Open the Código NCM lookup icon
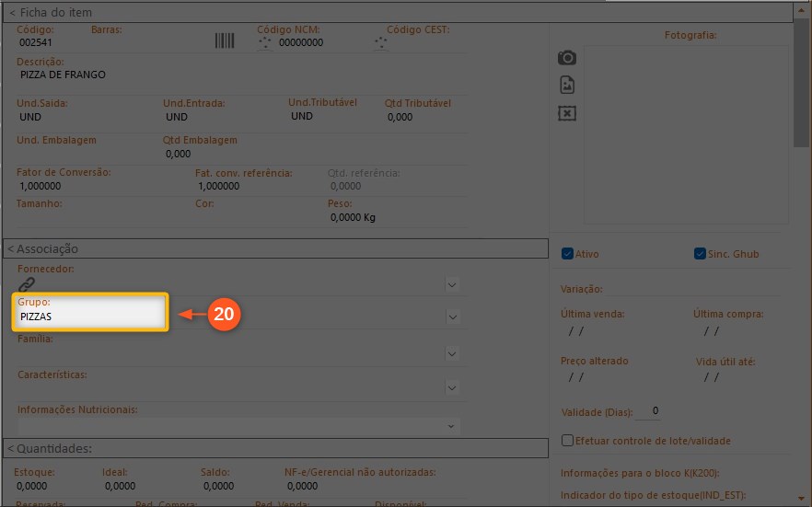This screenshot has width=812, height=507. (x=265, y=43)
